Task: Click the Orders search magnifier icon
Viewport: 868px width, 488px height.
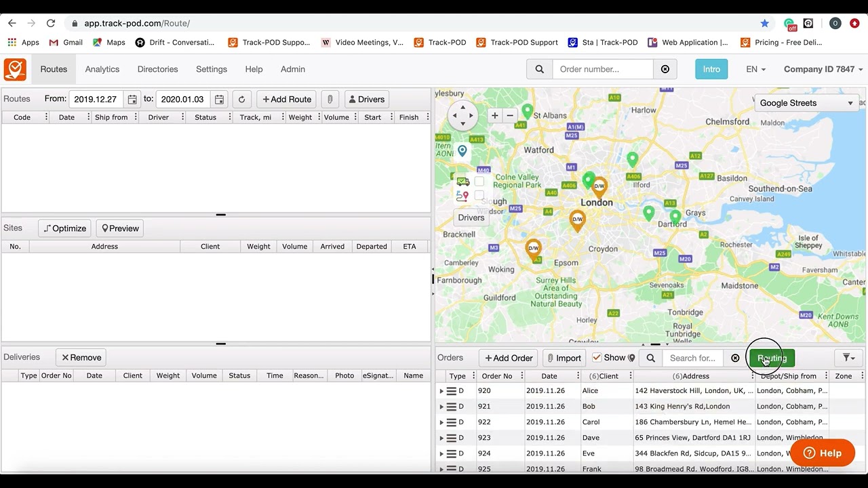Action: (651, 358)
